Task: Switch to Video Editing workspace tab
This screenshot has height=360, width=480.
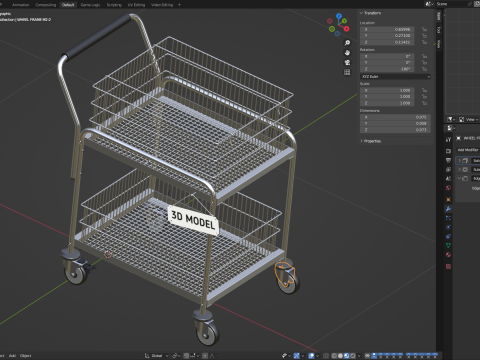Action: tap(162, 5)
